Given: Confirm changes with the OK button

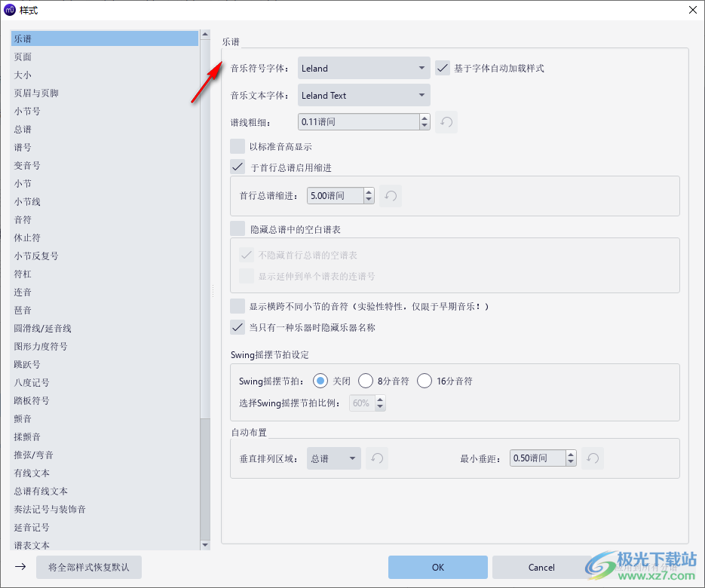Looking at the screenshot, I should [x=437, y=567].
